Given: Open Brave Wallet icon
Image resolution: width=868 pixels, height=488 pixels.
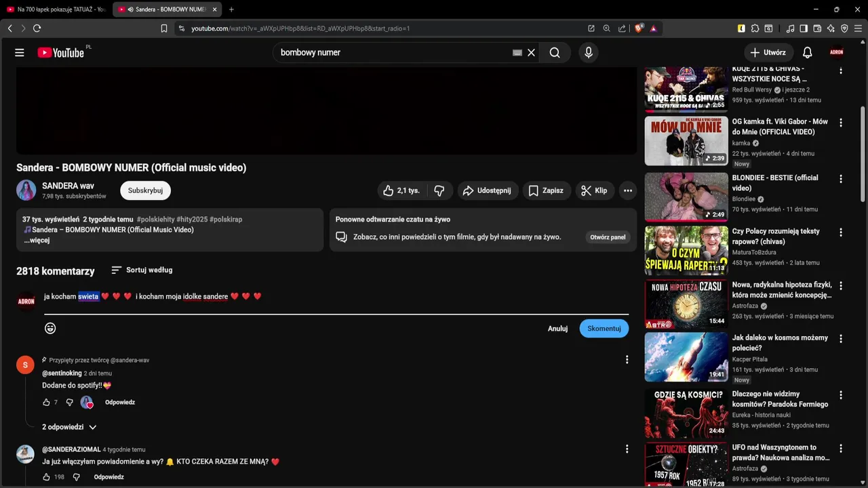Looking at the screenshot, I should (817, 28).
